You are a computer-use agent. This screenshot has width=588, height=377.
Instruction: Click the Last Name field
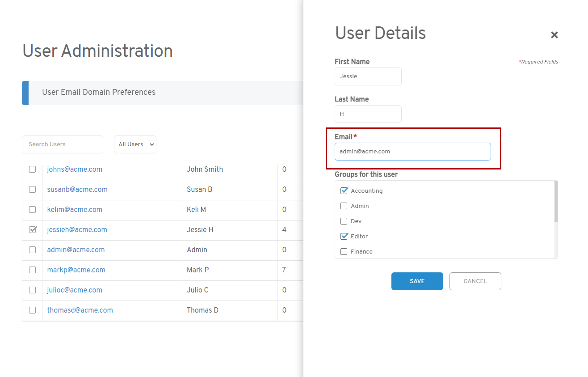368,114
